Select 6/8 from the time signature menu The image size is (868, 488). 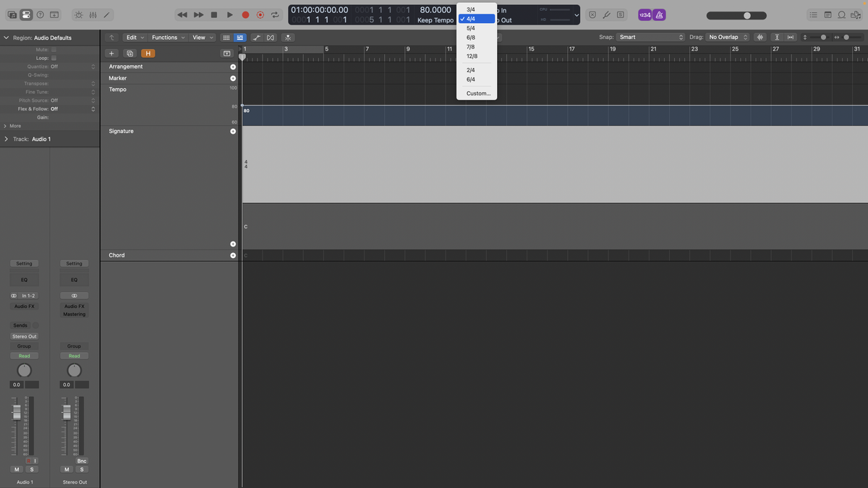(x=472, y=36)
